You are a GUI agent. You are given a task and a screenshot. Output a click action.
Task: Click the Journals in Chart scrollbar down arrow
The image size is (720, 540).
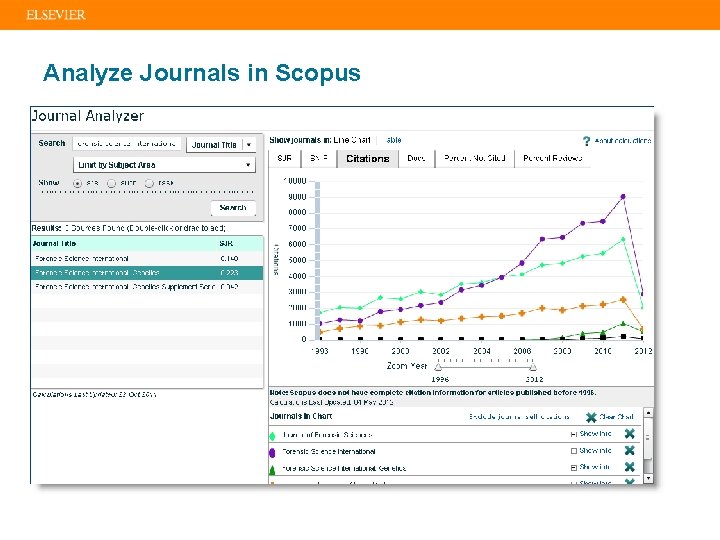(648, 478)
